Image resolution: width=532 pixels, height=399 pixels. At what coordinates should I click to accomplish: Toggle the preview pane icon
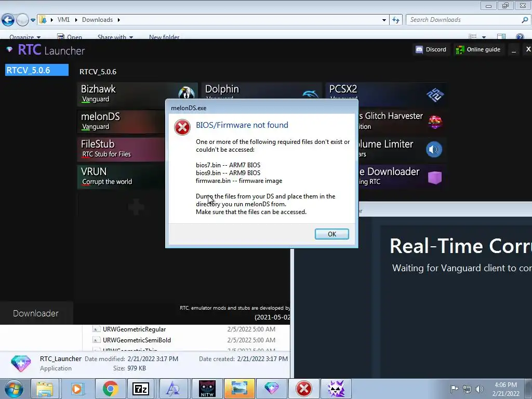[501, 37]
